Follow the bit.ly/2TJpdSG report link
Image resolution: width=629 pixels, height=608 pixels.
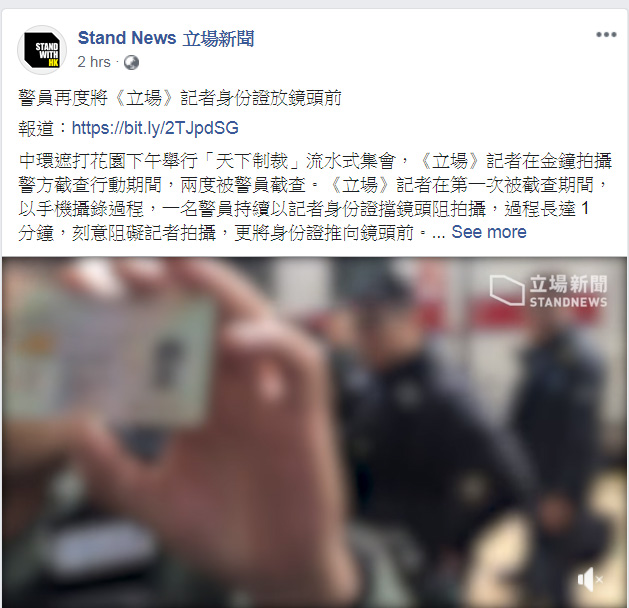[155, 128]
